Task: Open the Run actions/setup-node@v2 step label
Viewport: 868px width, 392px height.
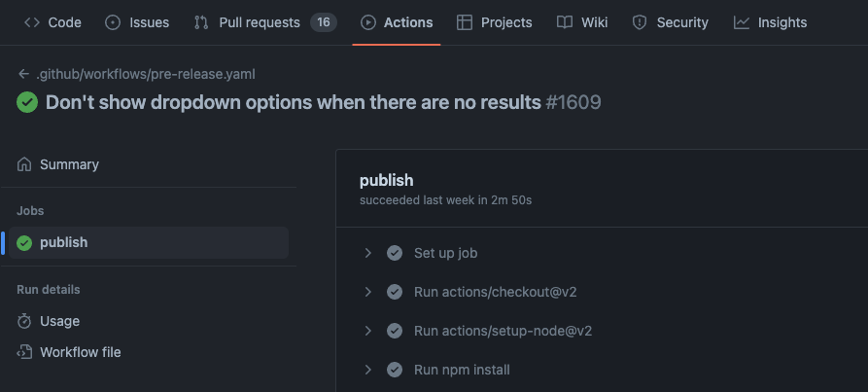Action: coord(503,331)
